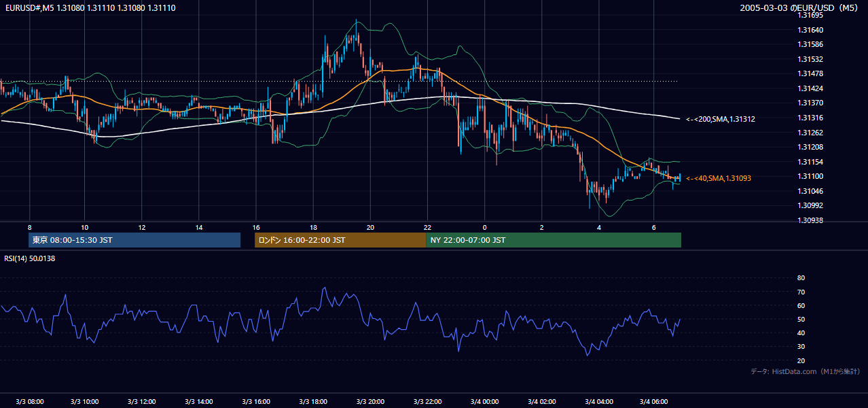The height and width of the screenshot is (408, 868).
Task: Click the 3/3 14:00 time label
Action: click(200, 401)
